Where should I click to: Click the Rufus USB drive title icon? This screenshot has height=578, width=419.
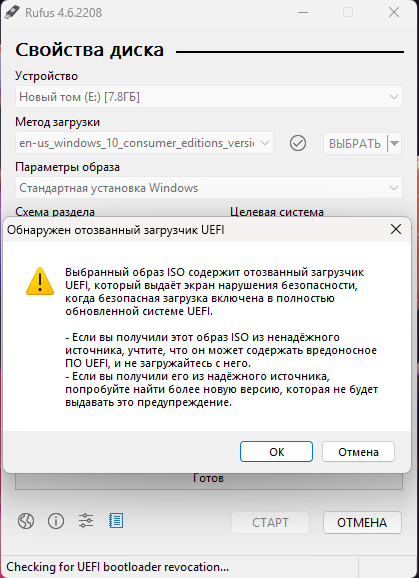(x=12, y=12)
